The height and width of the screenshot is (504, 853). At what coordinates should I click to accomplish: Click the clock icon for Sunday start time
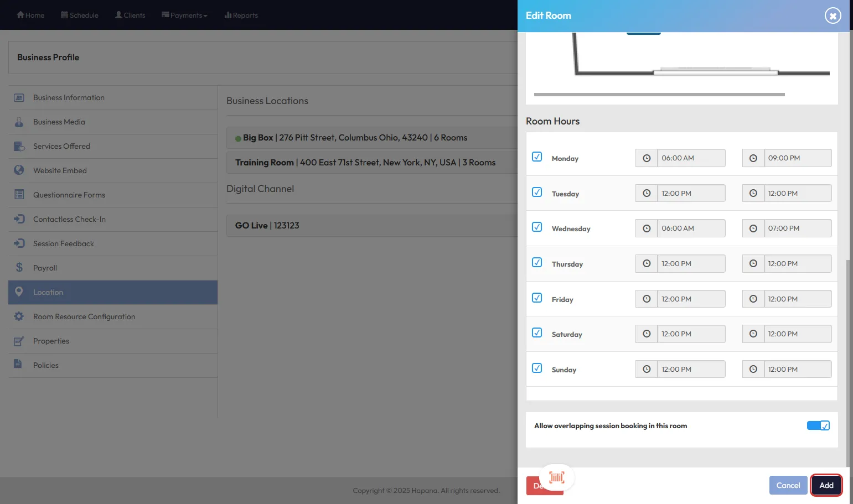pyautogui.click(x=646, y=370)
